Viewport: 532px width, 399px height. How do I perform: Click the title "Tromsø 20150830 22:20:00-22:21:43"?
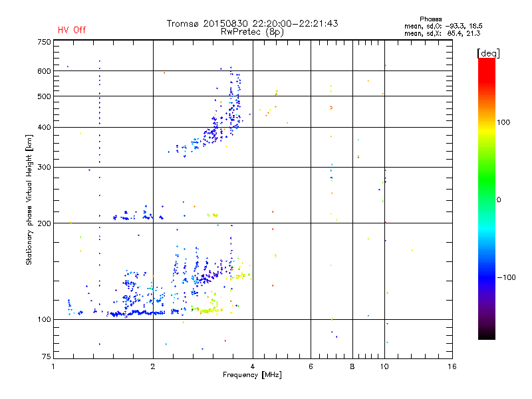[x=252, y=23]
